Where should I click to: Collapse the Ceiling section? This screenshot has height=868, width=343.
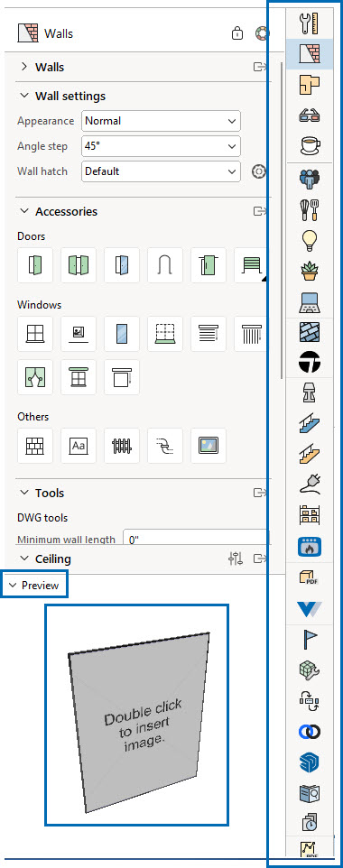[x=23, y=559]
